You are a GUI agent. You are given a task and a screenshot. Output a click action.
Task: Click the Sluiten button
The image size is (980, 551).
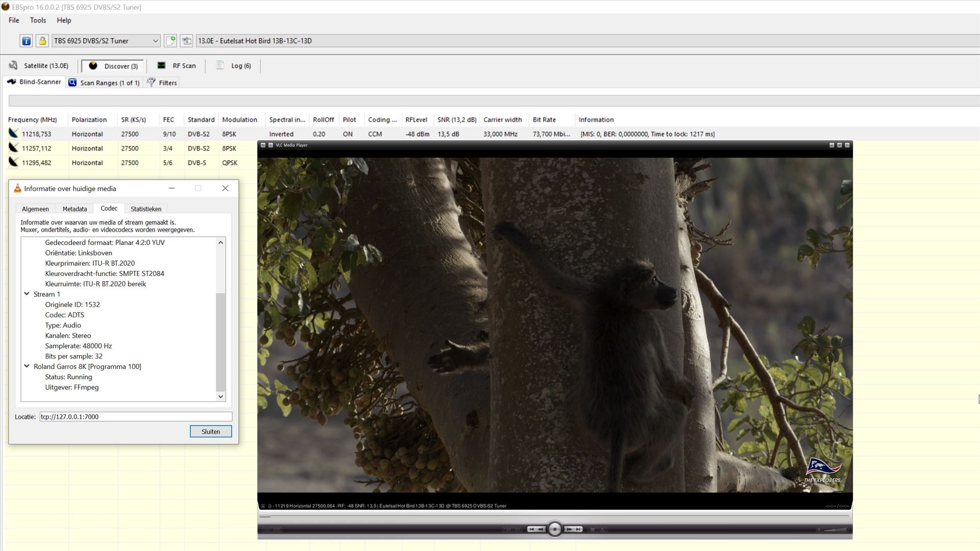(x=211, y=432)
